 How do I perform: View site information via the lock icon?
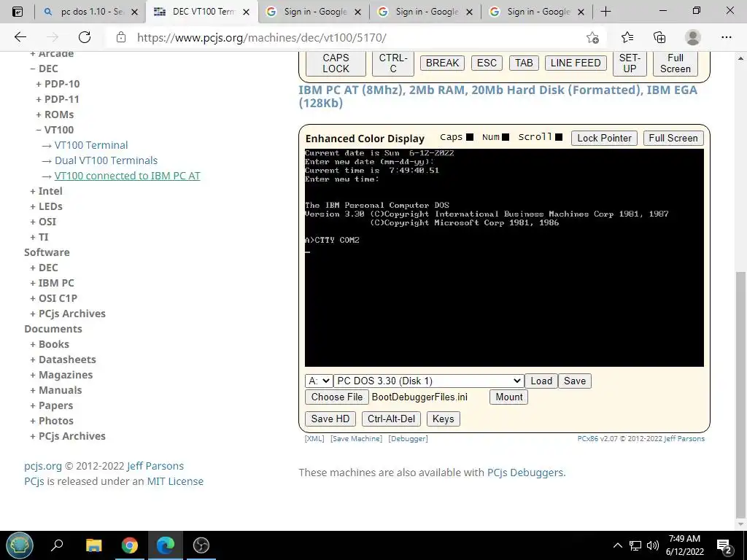[121, 37]
